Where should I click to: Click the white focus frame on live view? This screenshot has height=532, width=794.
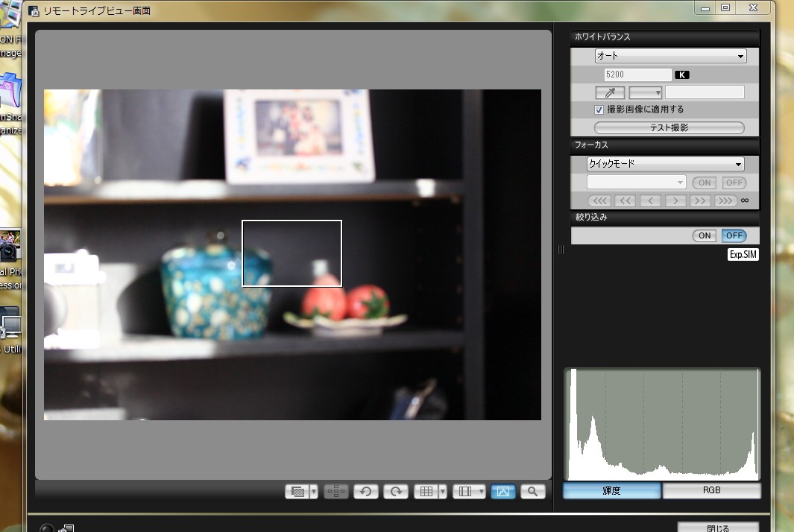[292, 253]
